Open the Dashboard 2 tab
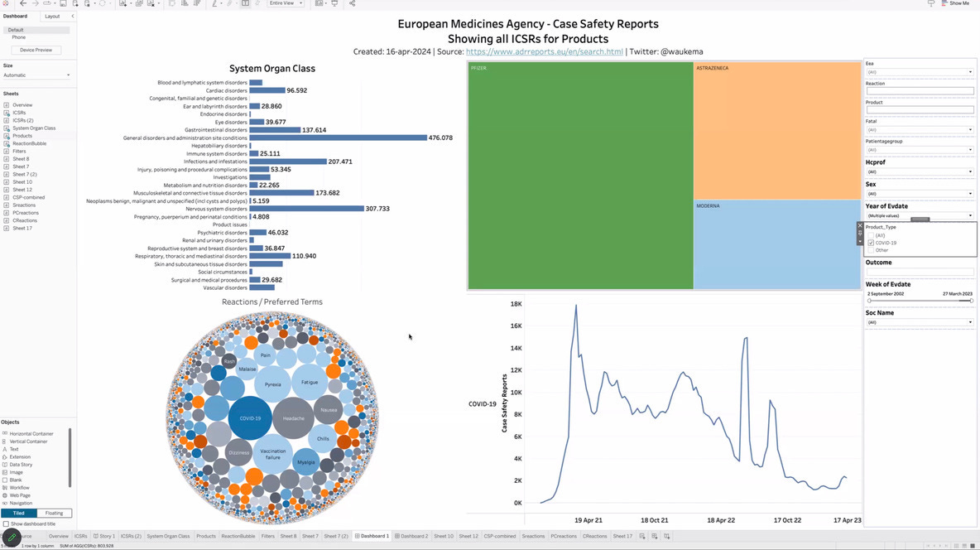The height and width of the screenshot is (550, 980). pos(411,536)
